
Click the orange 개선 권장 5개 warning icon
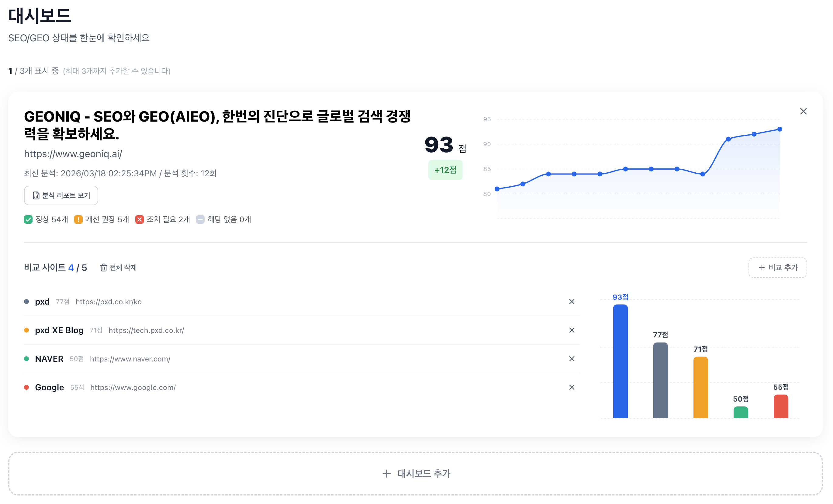(78, 219)
